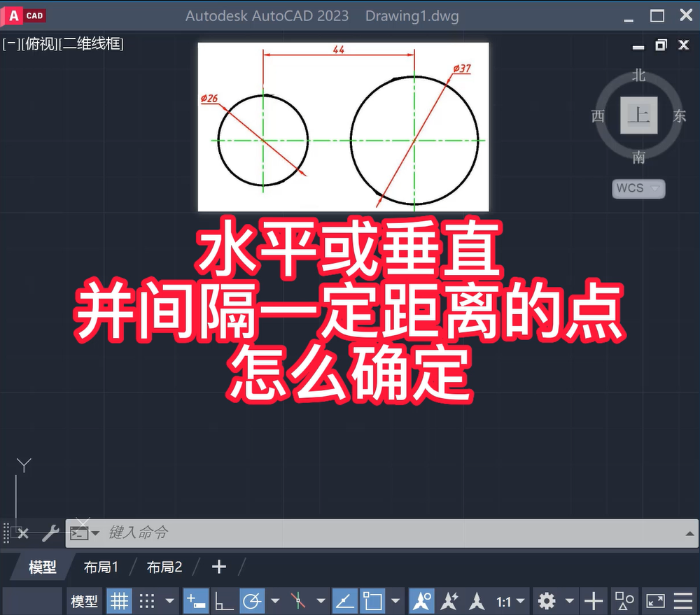Switch to the 布局1 layout tab

pyautogui.click(x=101, y=567)
